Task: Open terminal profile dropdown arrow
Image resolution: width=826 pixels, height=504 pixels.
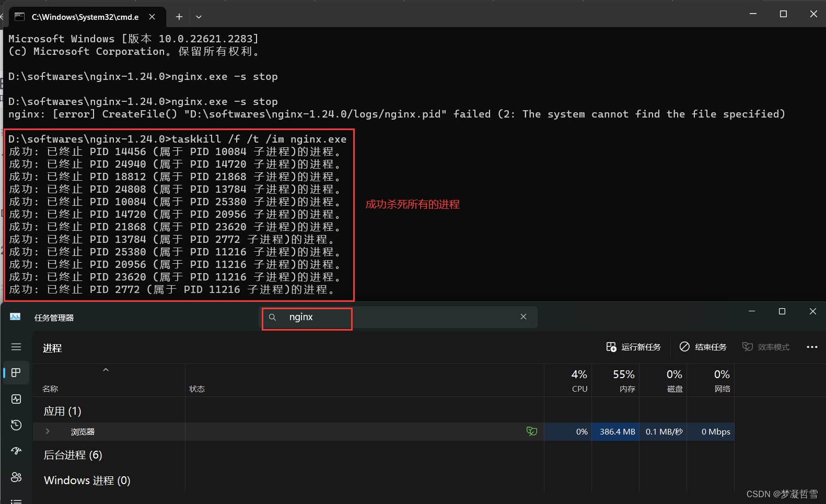Action: click(x=199, y=17)
